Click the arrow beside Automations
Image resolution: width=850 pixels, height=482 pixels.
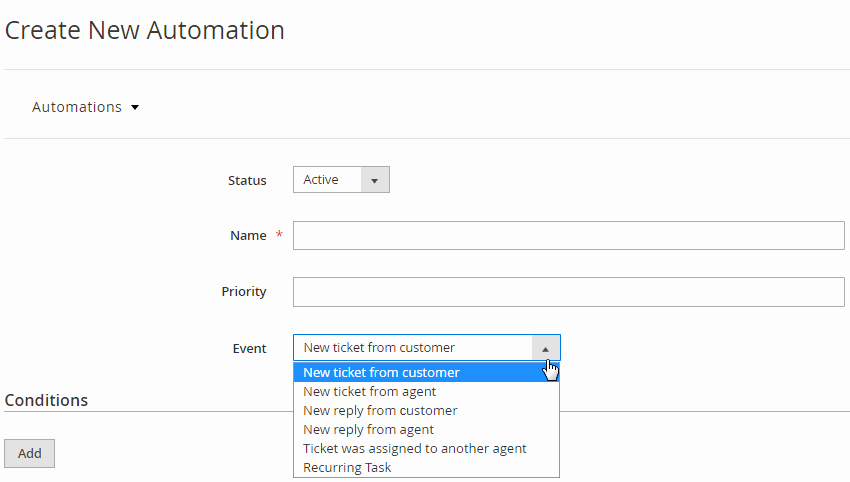[135, 107]
